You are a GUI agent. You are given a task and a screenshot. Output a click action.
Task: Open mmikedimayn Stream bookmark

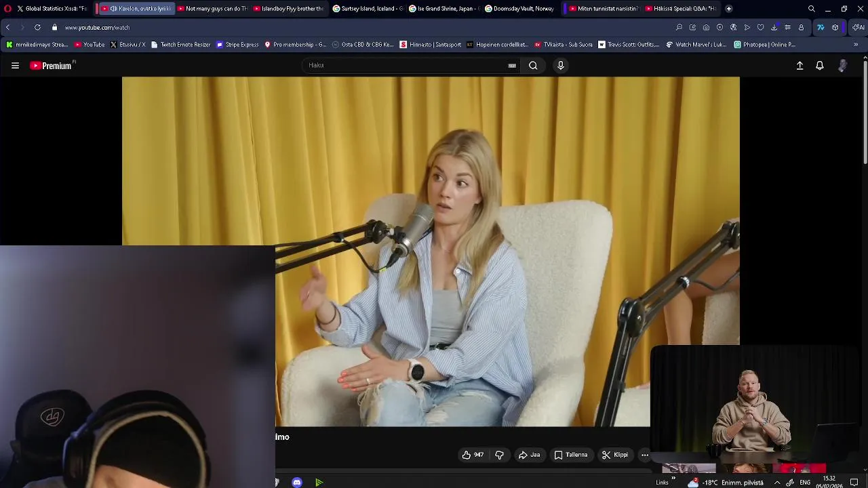(37, 45)
